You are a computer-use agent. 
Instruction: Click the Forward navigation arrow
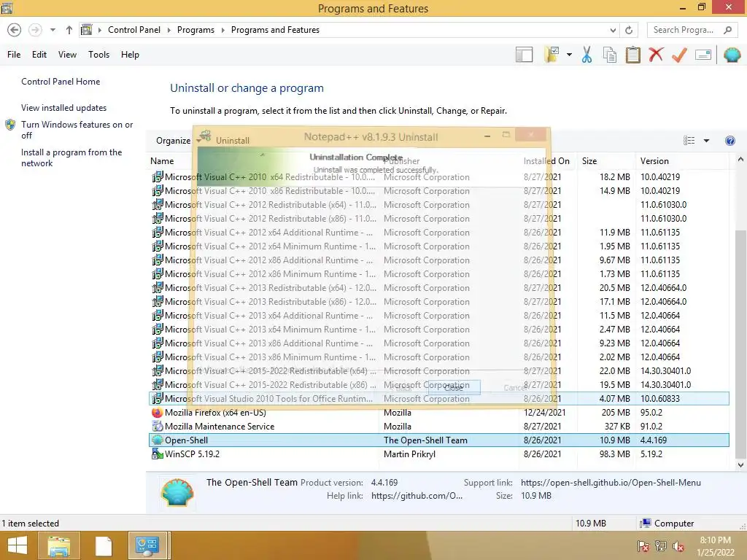[x=35, y=30]
